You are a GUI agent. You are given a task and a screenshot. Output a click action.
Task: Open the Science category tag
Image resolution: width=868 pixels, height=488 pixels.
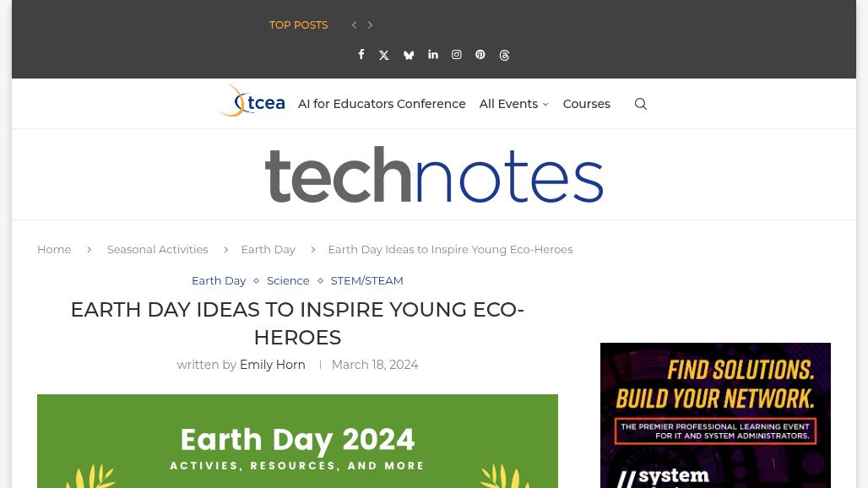[288, 280]
